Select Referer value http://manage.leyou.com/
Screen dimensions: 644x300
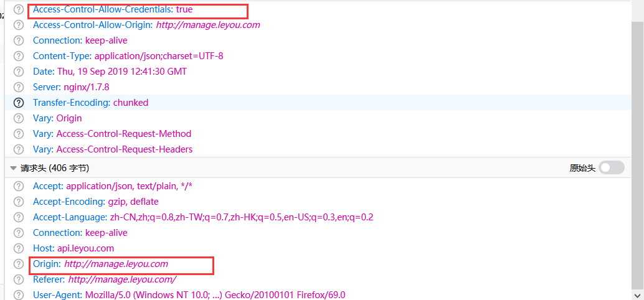tap(123, 279)
